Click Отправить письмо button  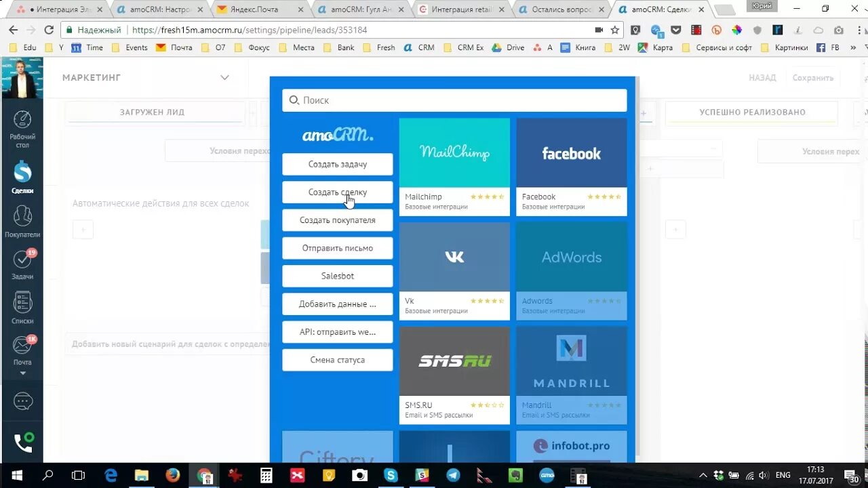pos(337,248)
